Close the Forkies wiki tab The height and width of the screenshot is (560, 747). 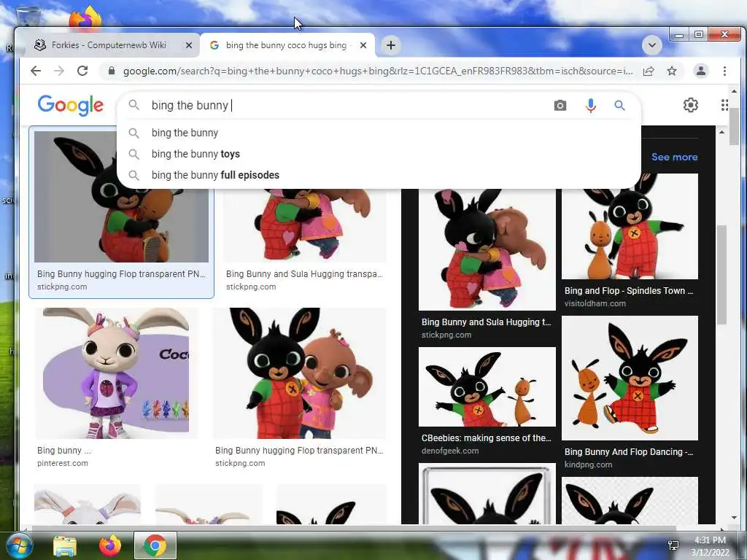[189, 45]
